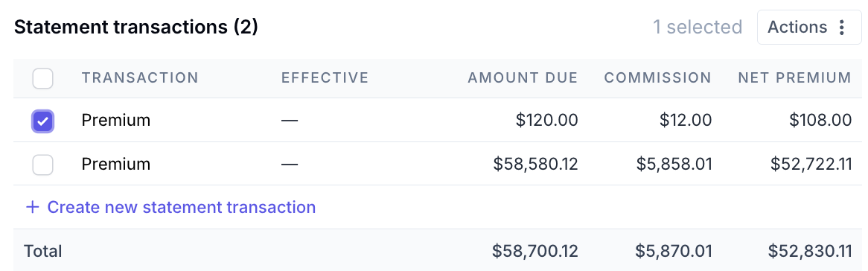Open the Actions dropdown menu
Viewport: 868px width, 271px height.
[x=810, y=27]
